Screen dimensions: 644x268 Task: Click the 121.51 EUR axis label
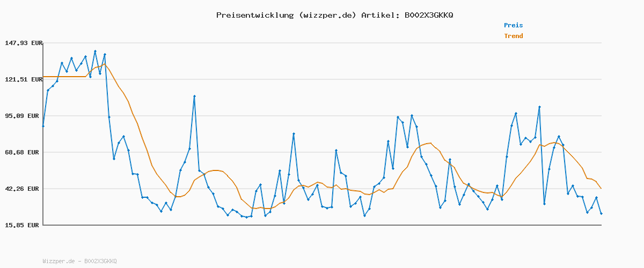23,79
